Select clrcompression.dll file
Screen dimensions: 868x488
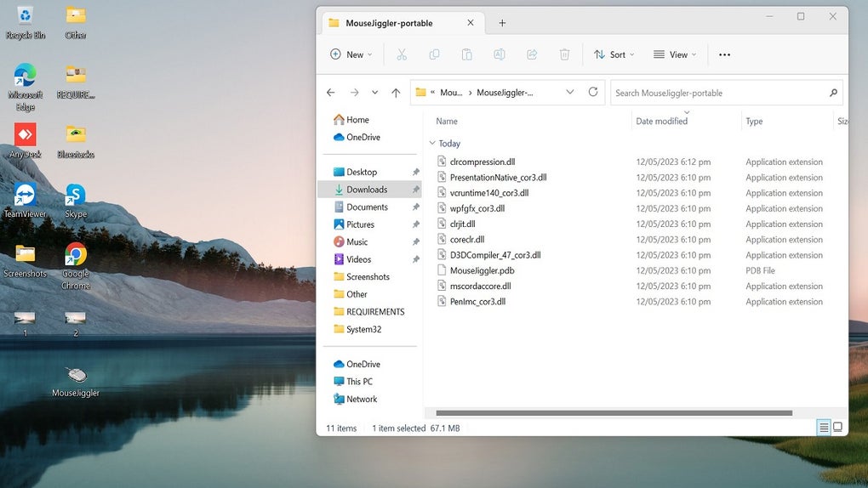[x=476, y=162]
